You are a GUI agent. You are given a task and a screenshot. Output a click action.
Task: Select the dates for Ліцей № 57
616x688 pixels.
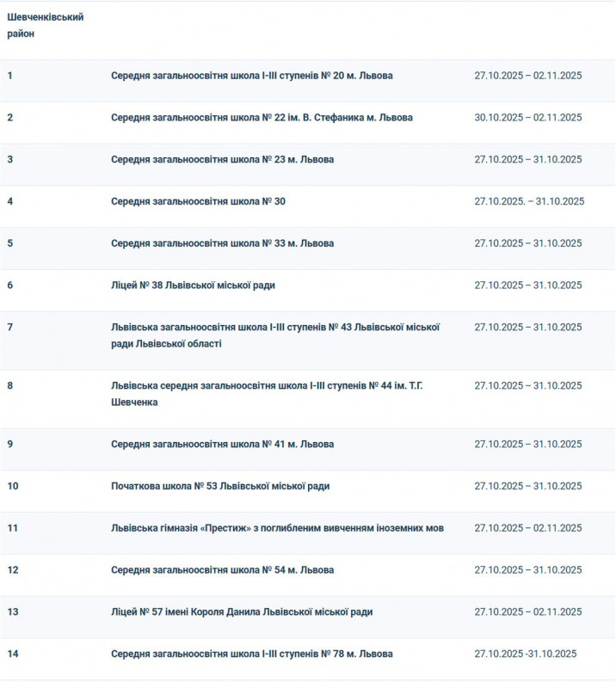pyautogui.click(x=527, y=612)
